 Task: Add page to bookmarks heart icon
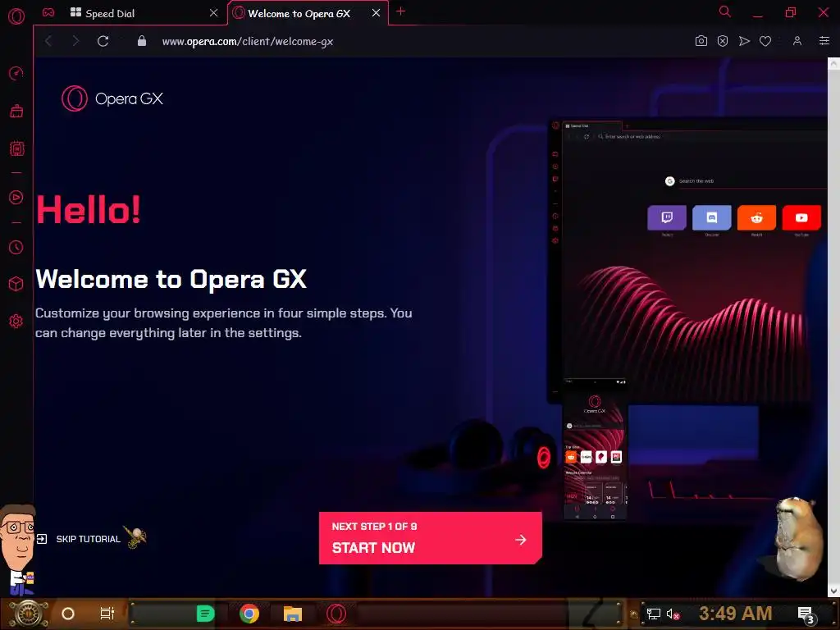(765, 41)
